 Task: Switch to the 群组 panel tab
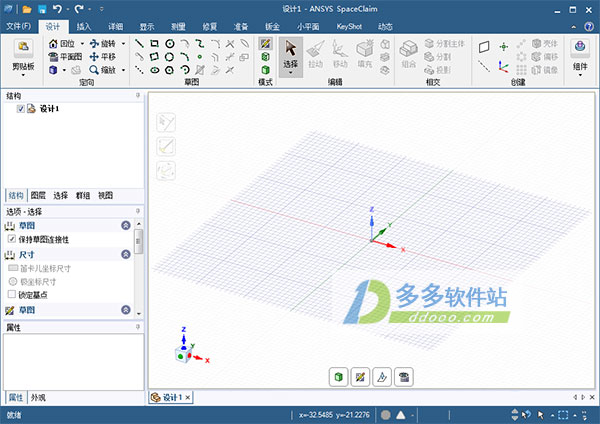coord(83,196)
